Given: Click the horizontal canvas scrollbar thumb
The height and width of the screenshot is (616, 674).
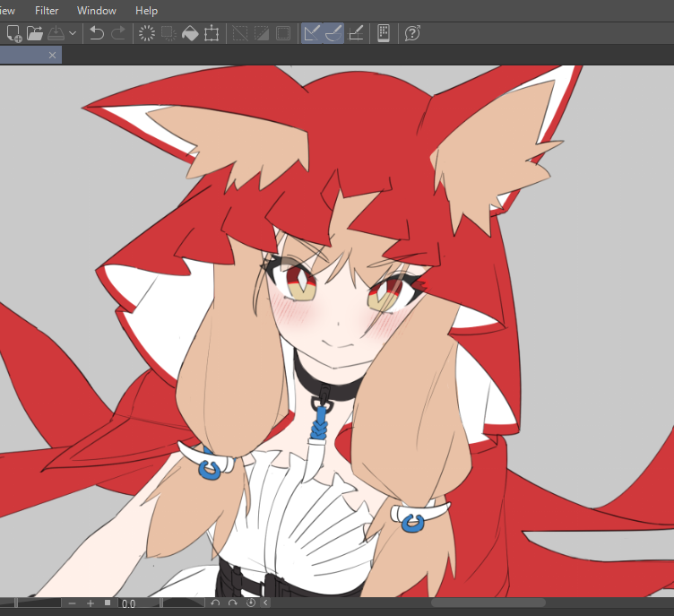Looking at the screenshot, I should coord(488,603).
